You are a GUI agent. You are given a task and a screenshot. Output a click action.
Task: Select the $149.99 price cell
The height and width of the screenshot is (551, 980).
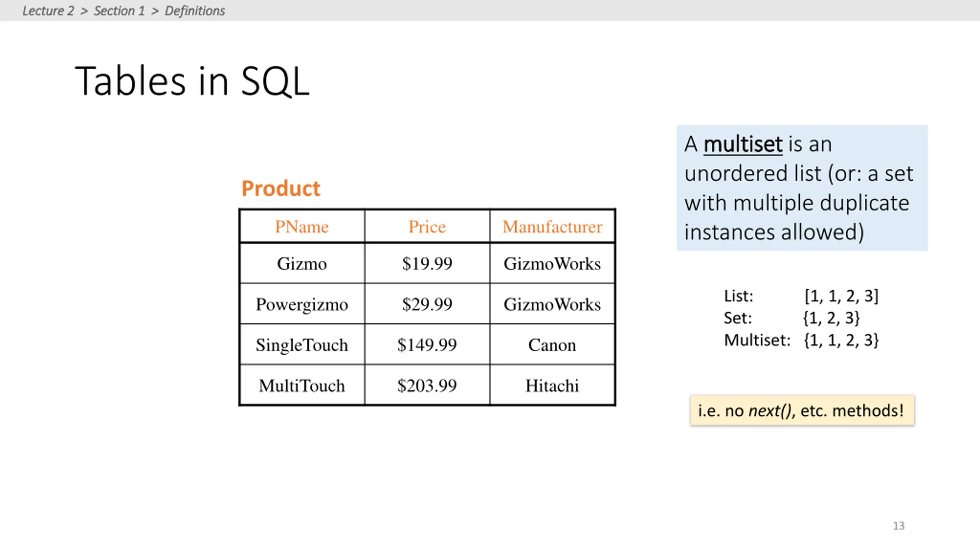(427, 345)
